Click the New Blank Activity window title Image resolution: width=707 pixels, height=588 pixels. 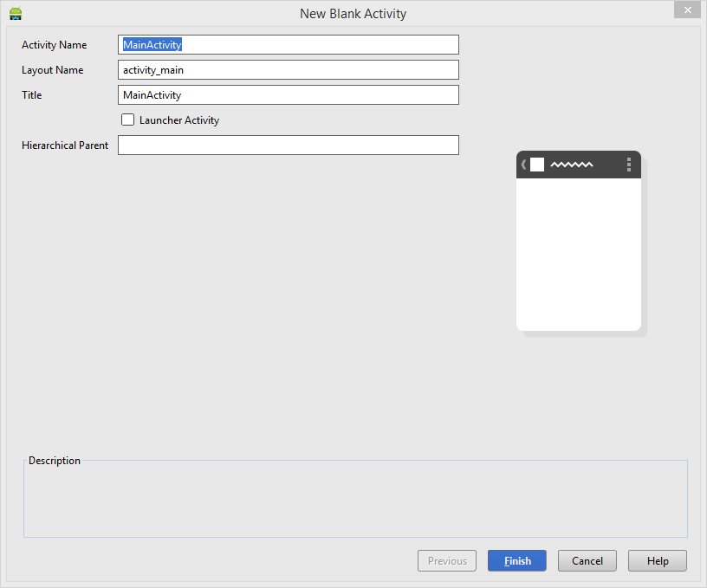click(353, 14)
